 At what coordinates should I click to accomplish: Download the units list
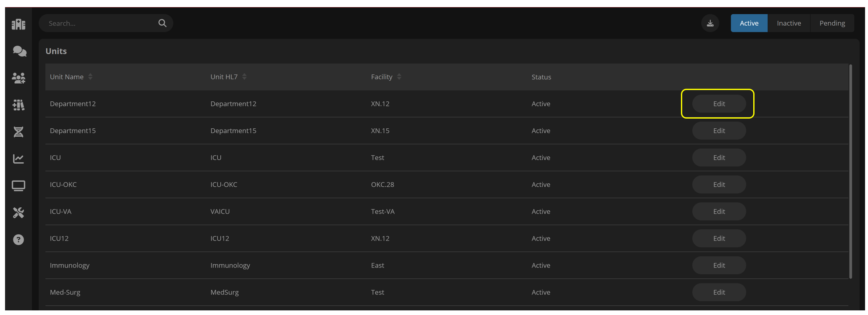coord(710,23)
